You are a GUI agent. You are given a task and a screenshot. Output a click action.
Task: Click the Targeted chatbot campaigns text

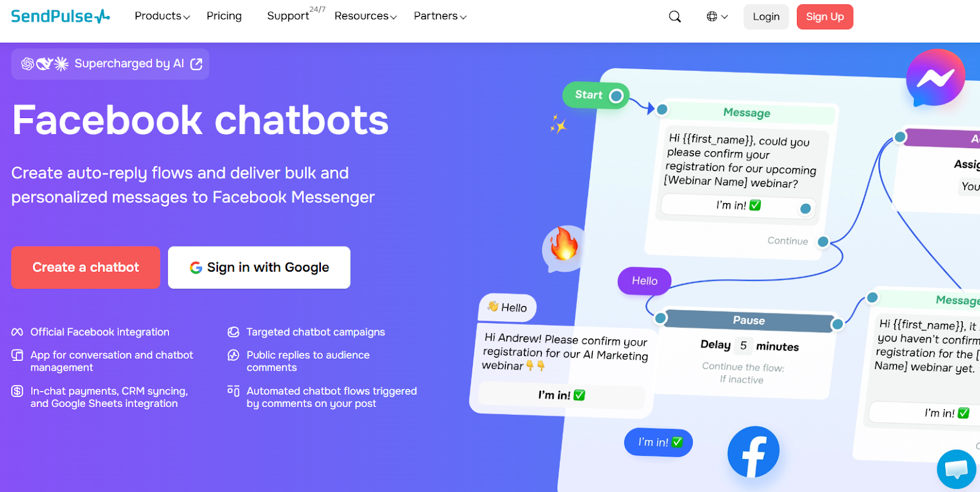pos(315,332)
